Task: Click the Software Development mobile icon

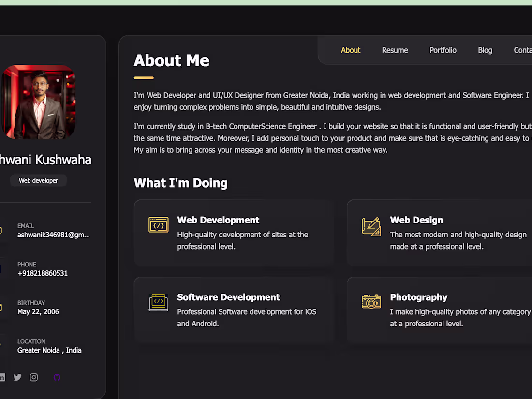Action: tap(159, 302)
